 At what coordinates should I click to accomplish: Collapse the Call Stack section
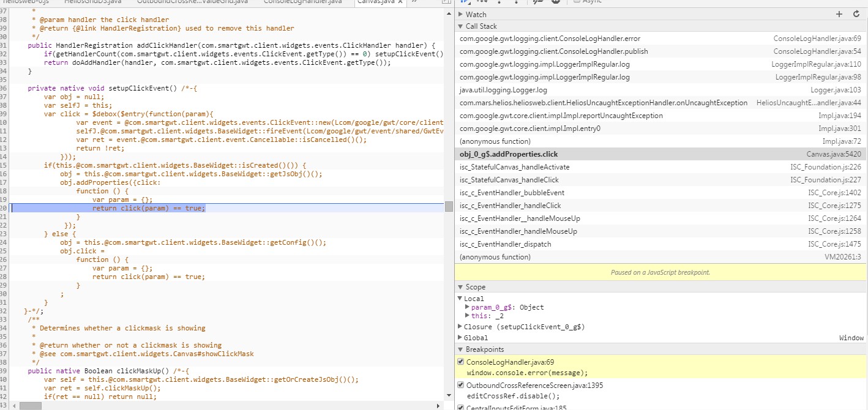[461, 26]
